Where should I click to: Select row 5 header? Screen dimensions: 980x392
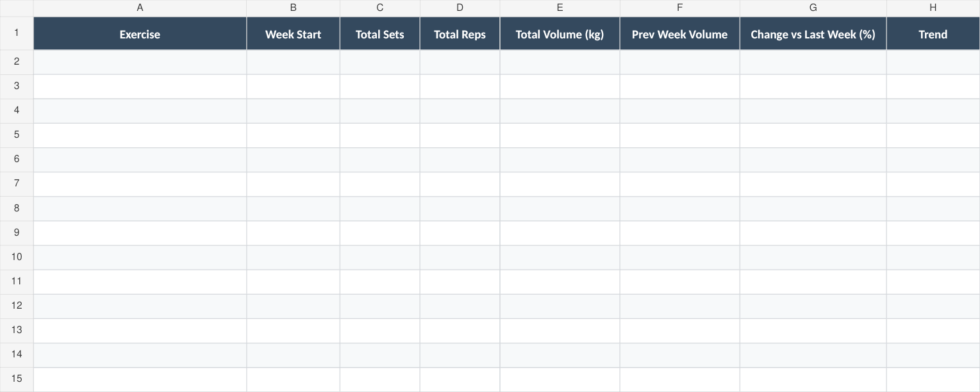pos(17,135)
